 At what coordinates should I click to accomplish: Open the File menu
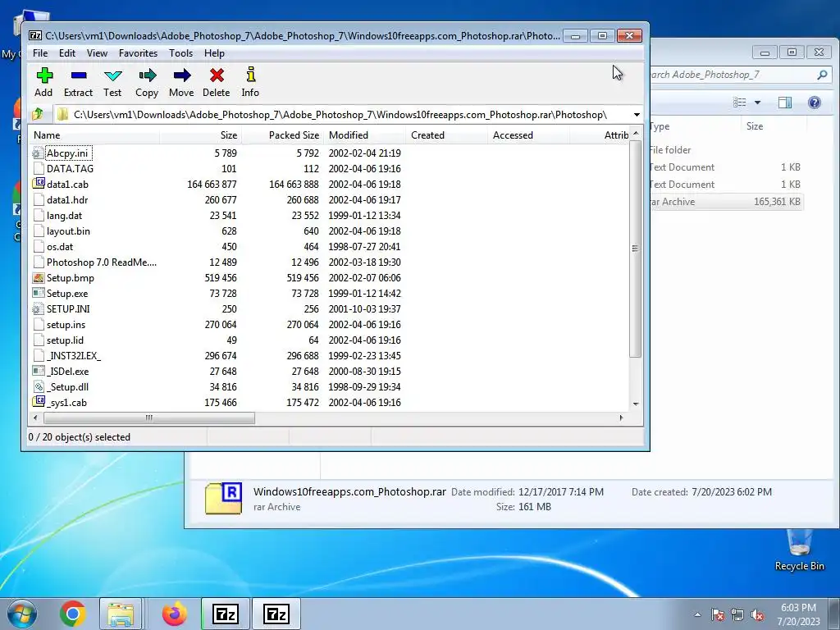40,53
